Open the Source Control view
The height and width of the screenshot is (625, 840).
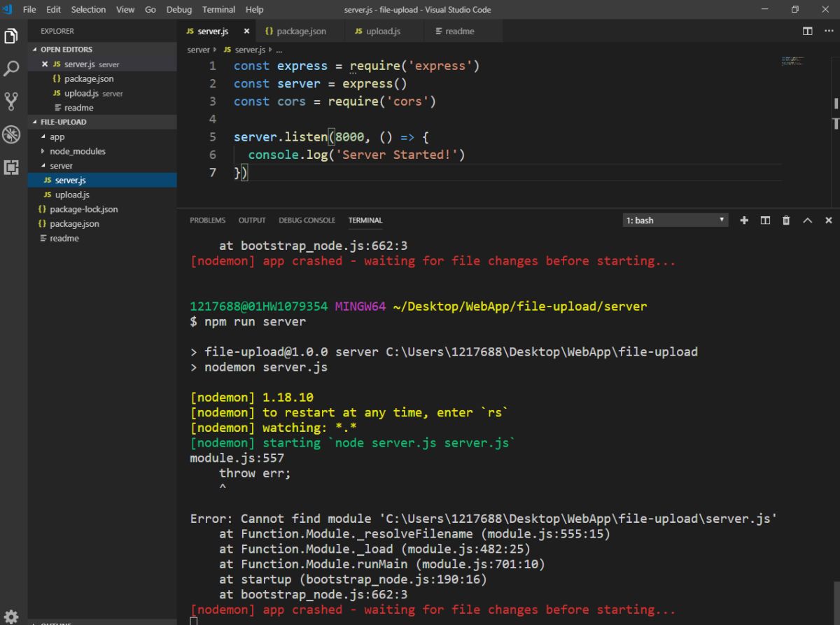click(x=11, y=101)
